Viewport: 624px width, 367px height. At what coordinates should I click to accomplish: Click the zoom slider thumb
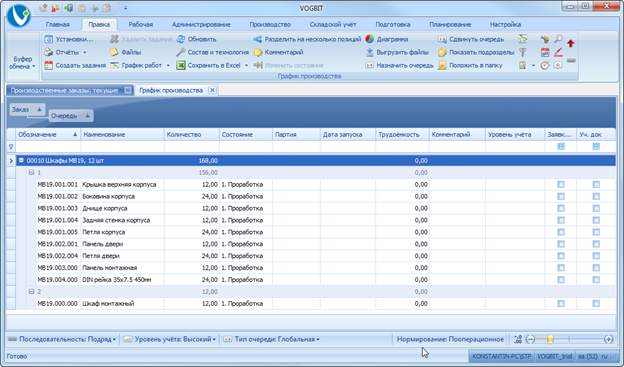pos(550,339)
